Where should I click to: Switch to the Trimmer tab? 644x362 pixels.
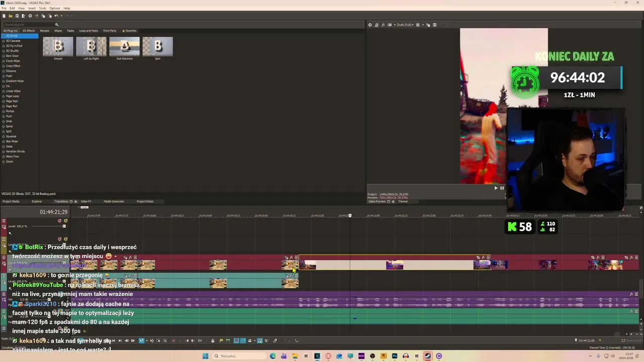pos(403,202)
